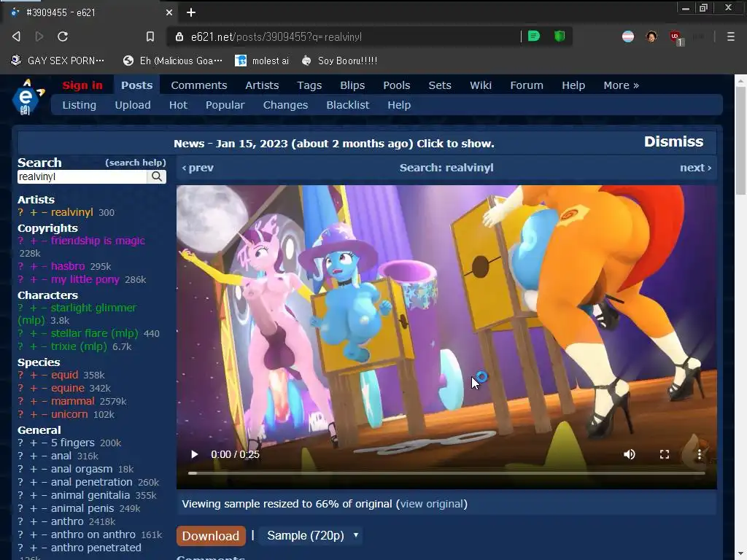
Task: Seek in the video progress bar
Action: pyautogui.click(x=446, y=473)
